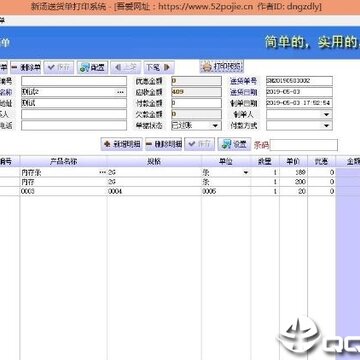Open the 单据状态 已过账 dropdown
This screenshot has width=360, height=360.
216,125
